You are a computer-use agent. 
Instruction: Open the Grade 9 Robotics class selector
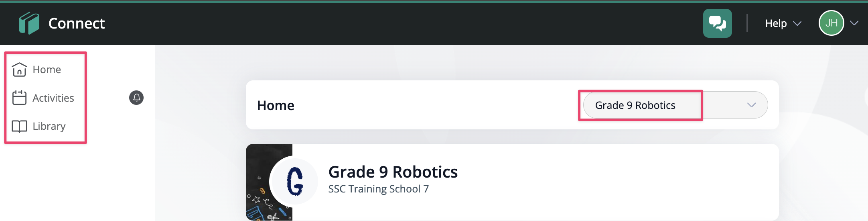675,105
